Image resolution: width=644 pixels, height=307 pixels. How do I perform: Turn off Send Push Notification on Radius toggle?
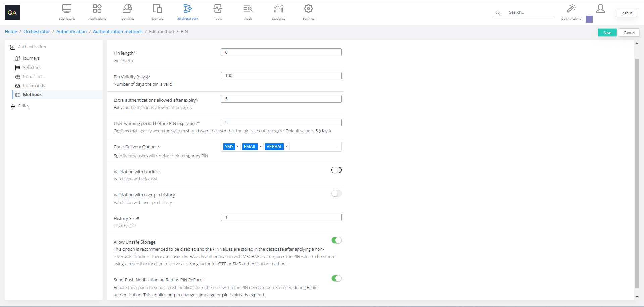click(x=336, y=278)
